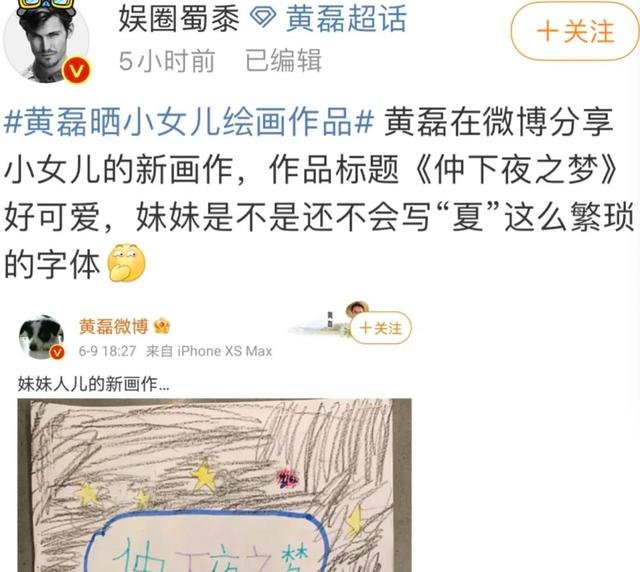Click 6-9 18:27 repost timestamp
The height and width of the screenshot is (572, 640).
tap(107, 351)
